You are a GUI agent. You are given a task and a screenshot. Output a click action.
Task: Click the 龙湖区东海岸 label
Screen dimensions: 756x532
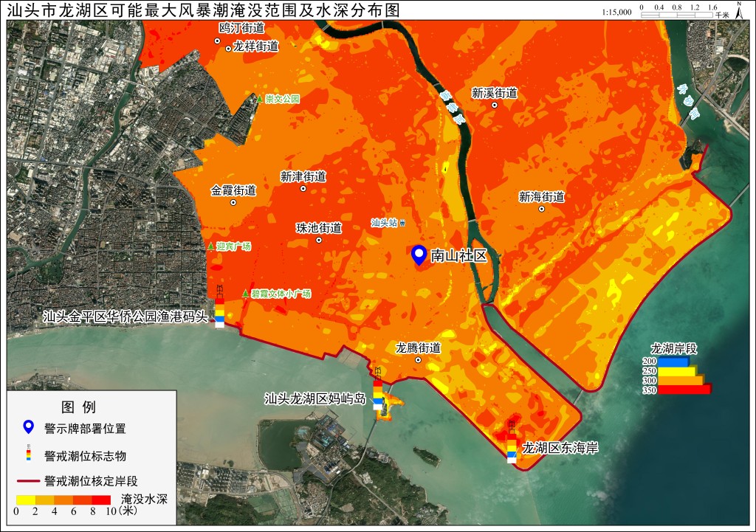coord(560,448)
